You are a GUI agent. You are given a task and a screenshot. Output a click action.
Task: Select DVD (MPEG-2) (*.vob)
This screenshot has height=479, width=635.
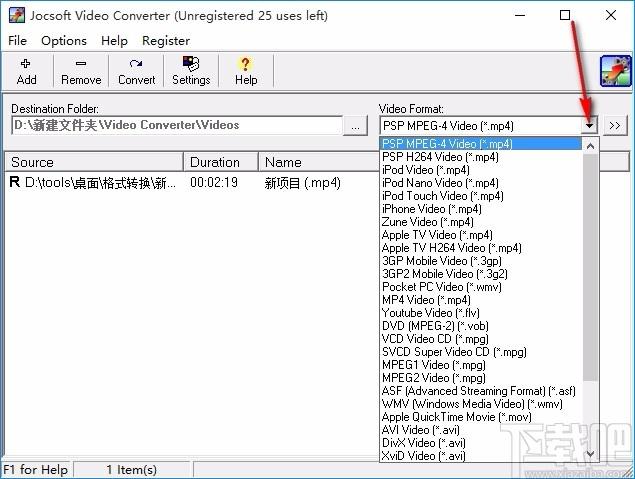(481, 326)
